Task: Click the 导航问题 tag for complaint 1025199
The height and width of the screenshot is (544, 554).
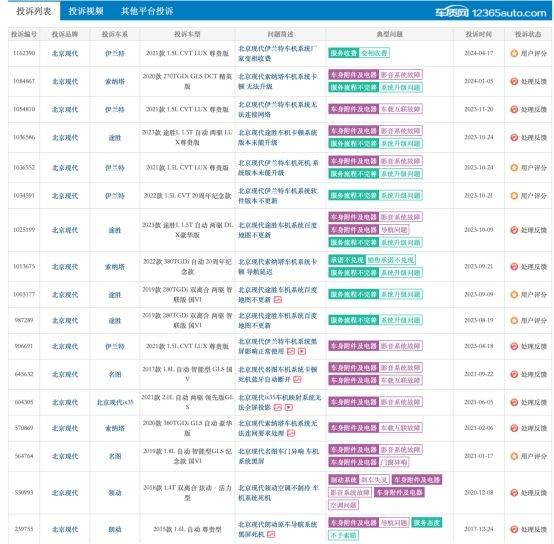Action: point(394,230)
